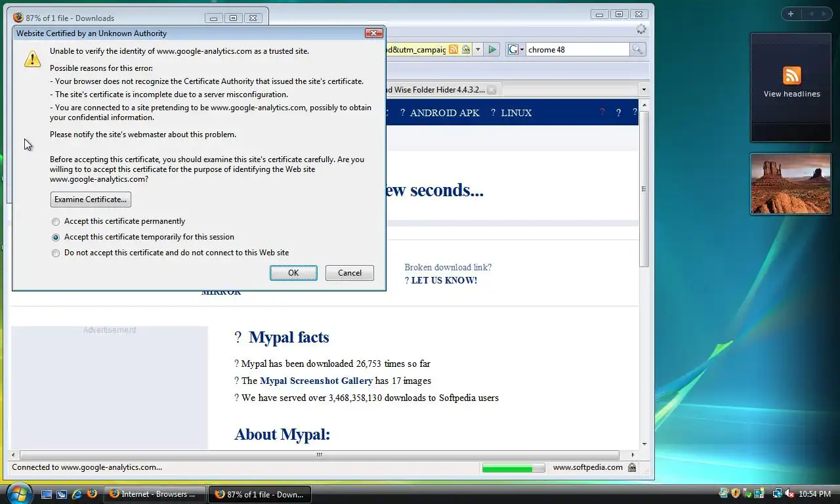
Task: Click the www.softpedia.com status bar label
Action: click(588, 467)
